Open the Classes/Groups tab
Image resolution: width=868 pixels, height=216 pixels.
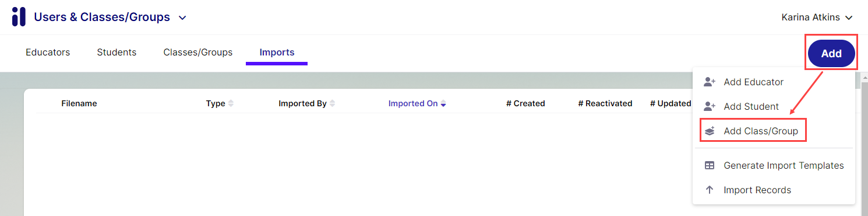point(198,53)
